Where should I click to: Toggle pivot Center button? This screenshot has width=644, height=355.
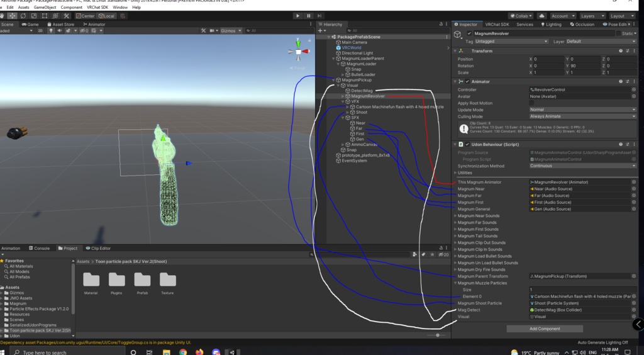pyautogui.click(x=86, y=16)
